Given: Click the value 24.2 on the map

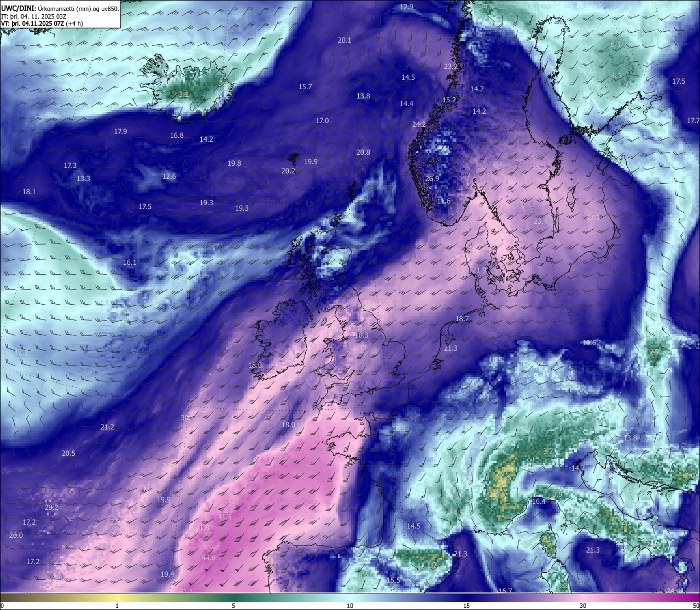Looking at the screenshot, I should coord(419,124).
